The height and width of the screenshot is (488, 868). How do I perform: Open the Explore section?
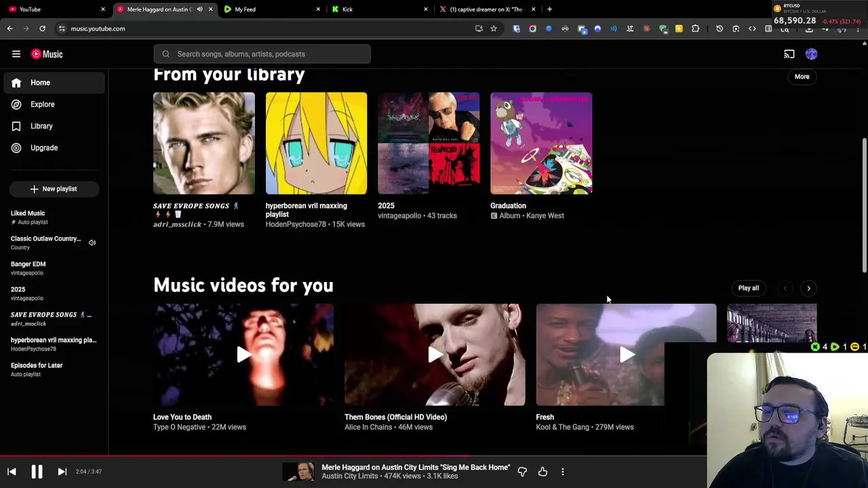(54, 104)
